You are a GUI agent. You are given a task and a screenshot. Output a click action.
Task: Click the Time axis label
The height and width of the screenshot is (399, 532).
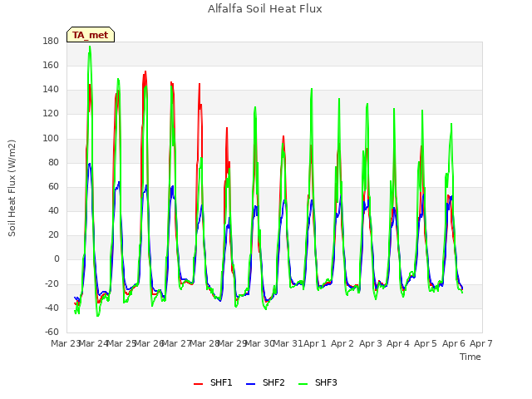pyautogui.click(x=470, y=357)
